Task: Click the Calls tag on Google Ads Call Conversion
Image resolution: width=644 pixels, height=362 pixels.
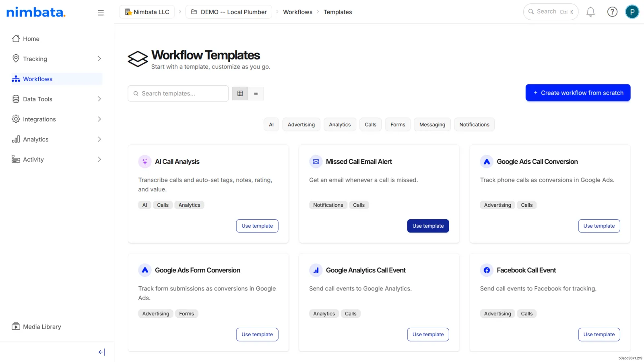Action: click(x=526, y=205)
